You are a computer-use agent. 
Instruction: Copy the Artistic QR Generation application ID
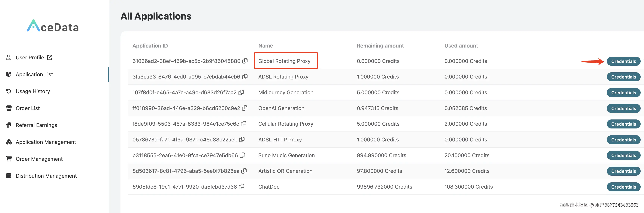(244, 171)
